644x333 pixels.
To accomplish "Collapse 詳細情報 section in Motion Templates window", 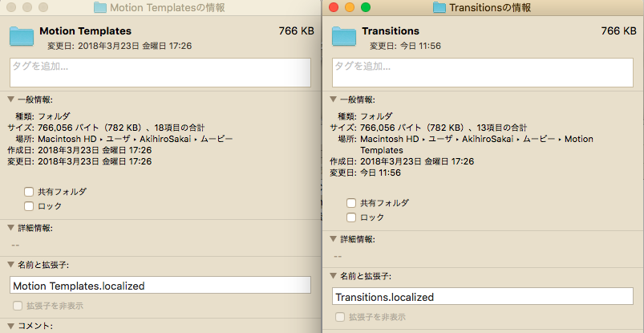I will click(x=10, y=229).
